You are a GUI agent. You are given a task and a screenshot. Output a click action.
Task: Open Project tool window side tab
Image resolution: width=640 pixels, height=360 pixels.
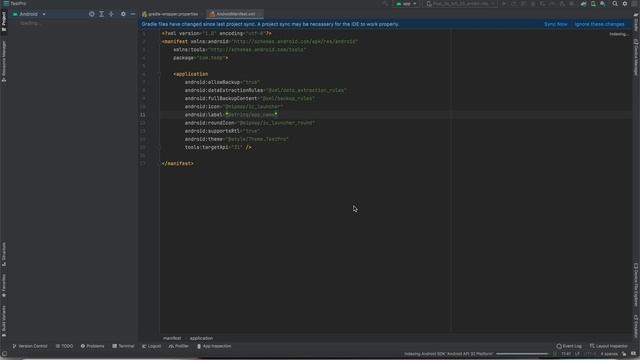[4, 21]
